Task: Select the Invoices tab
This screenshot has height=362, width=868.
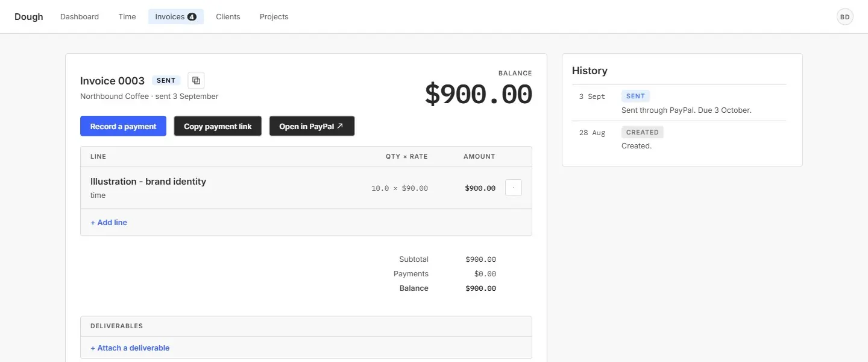Action: [176, 17]
